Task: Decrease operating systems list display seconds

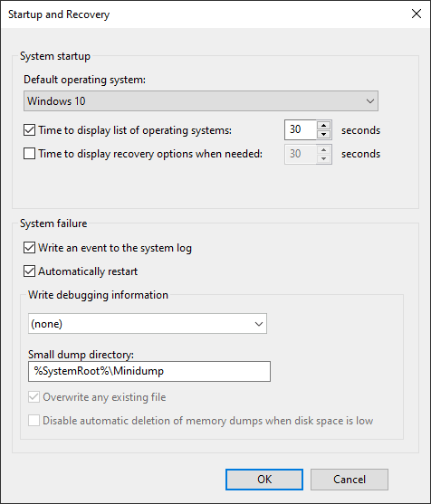Action: tap(324, 134)
